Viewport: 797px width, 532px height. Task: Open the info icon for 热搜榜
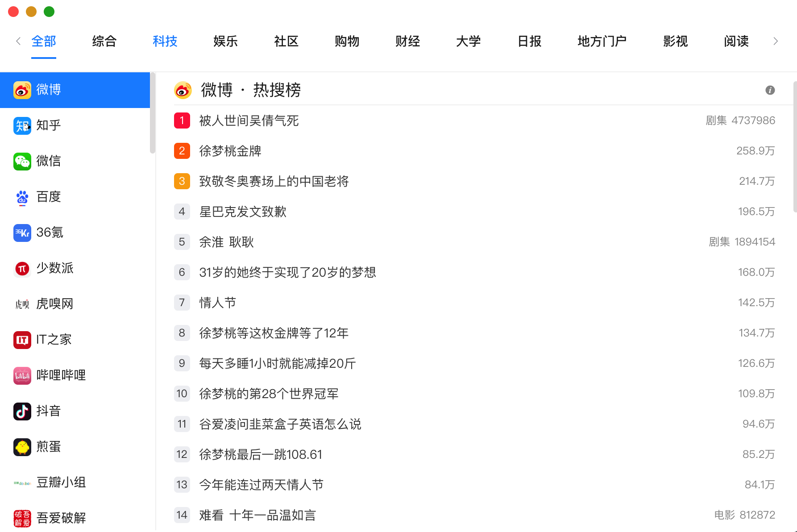click(x=770, y=90)
